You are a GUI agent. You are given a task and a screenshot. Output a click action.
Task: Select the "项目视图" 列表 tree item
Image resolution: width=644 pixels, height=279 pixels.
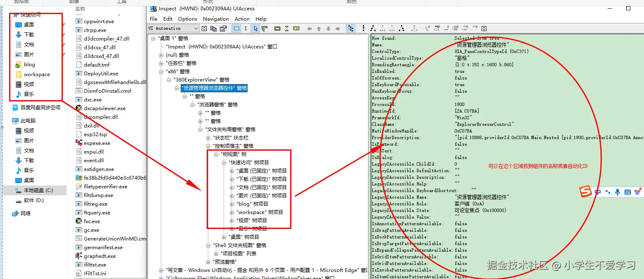238,254
